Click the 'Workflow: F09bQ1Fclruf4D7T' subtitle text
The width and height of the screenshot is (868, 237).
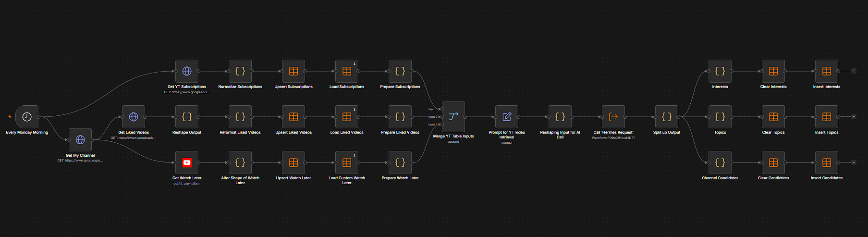[x=613, y=138]
